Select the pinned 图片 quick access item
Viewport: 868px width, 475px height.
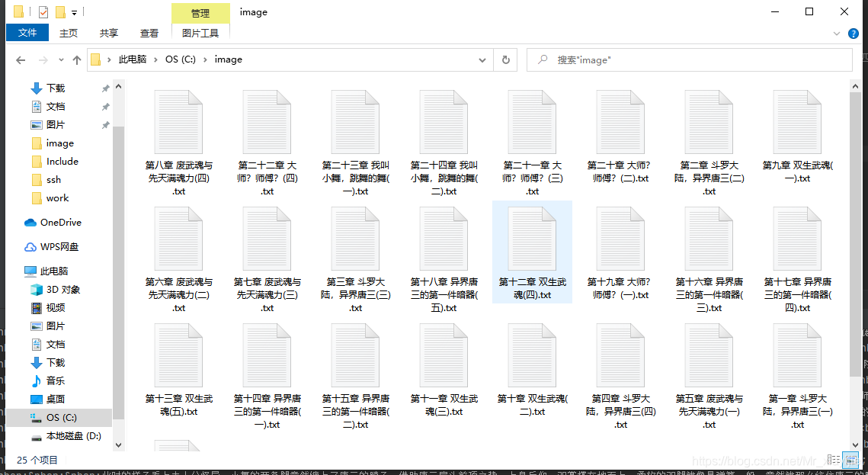(x=56, y=124)
